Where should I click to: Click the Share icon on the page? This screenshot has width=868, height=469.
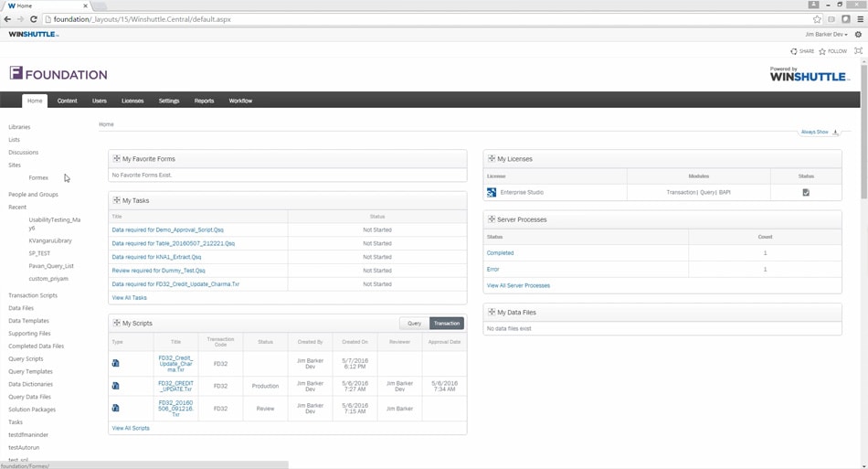(793, 51)
